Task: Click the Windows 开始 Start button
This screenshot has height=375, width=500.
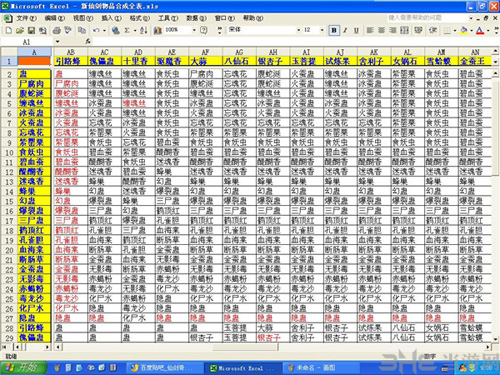Action: 23,368
